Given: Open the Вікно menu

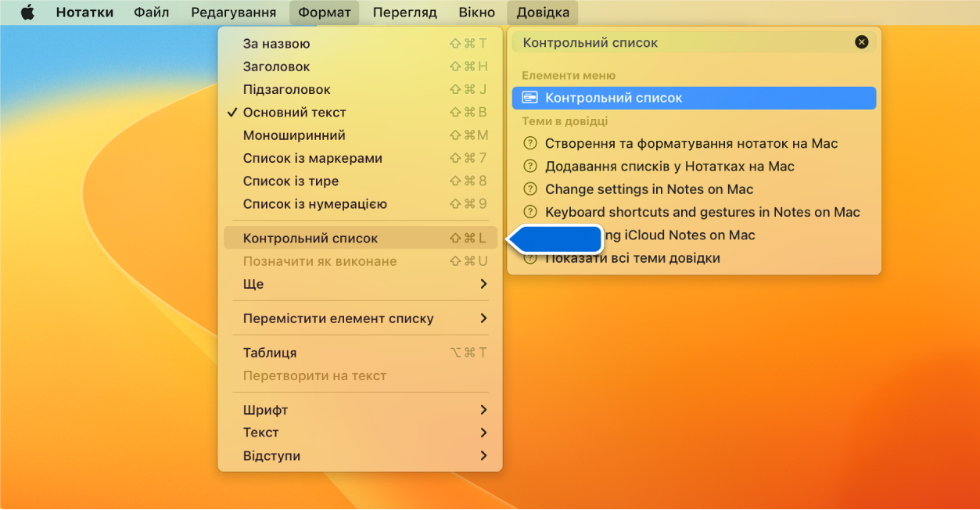Looking at the screenshot, I should click(476, 13).
